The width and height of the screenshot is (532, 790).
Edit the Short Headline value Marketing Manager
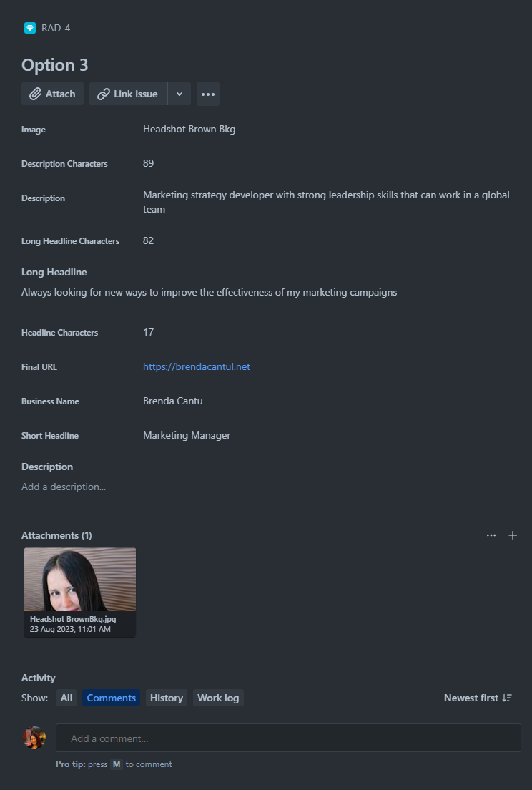point(187,435)
